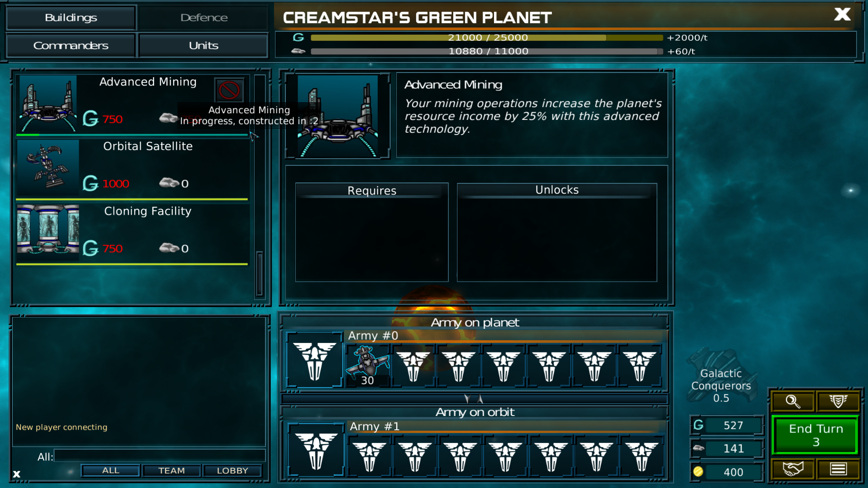Open the list menu icon
This screenshot has height=488, width=868.
click(838, 469)
